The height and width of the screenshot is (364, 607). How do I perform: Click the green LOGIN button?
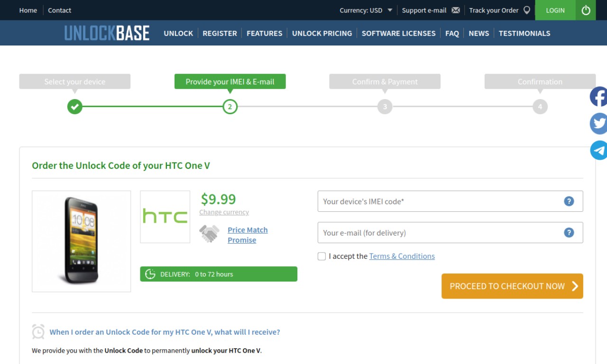[555, 10]
